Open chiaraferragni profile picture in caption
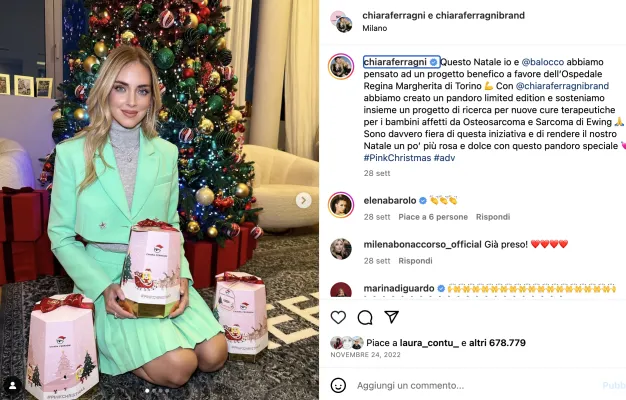The image size is (626, 400). pyautogui.click(x=341, y=67)
